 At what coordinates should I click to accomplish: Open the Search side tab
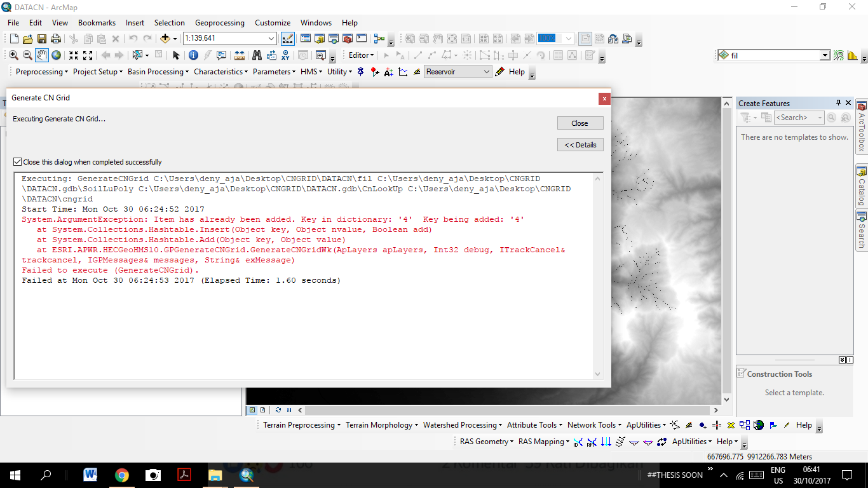pos(862,231)
